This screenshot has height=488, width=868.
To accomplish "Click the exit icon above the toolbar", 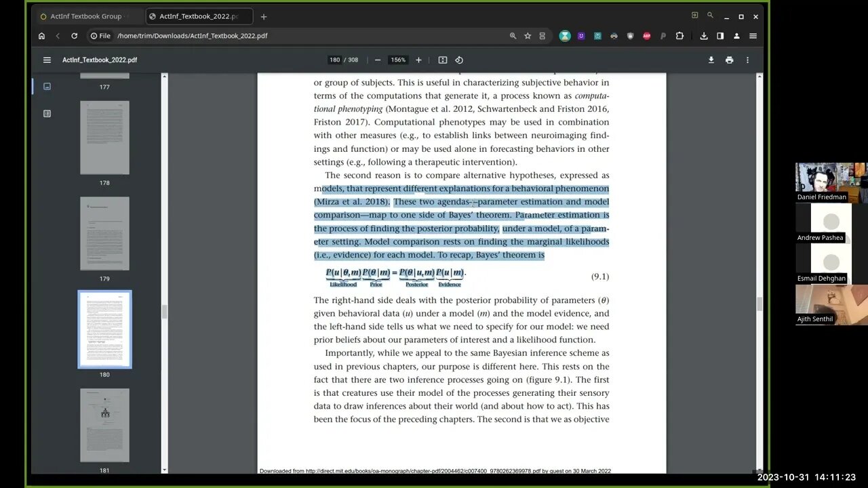I will 694,15.
